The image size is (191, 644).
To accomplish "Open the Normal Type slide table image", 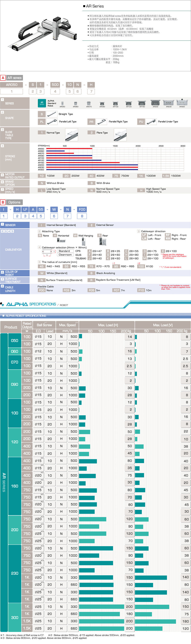I will [x=71, y=135].
